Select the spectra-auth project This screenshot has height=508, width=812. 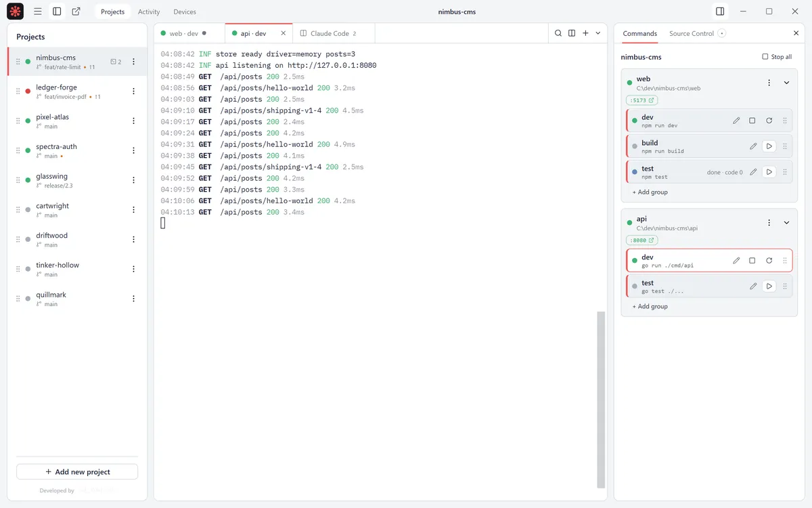[77, 150]
